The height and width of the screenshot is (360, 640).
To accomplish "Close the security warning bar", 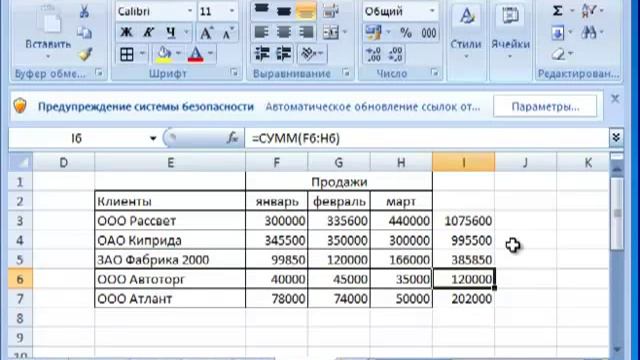I will (615, 99).
